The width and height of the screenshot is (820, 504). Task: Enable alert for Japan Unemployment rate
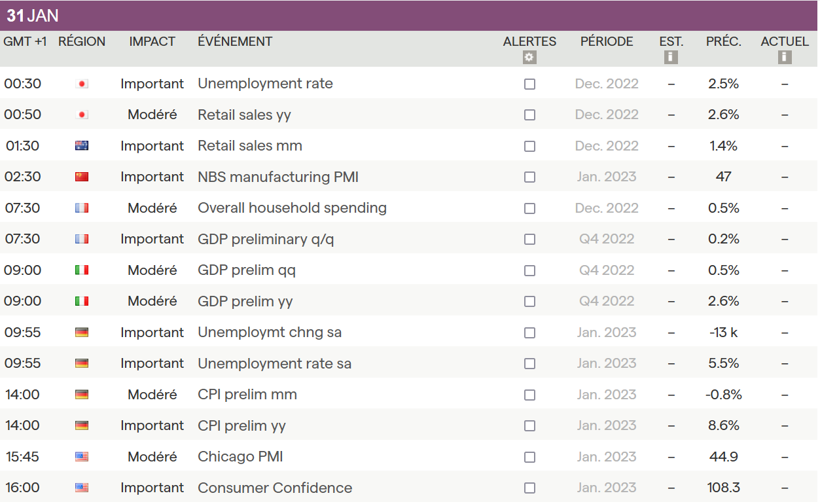(x=529, y=84)
